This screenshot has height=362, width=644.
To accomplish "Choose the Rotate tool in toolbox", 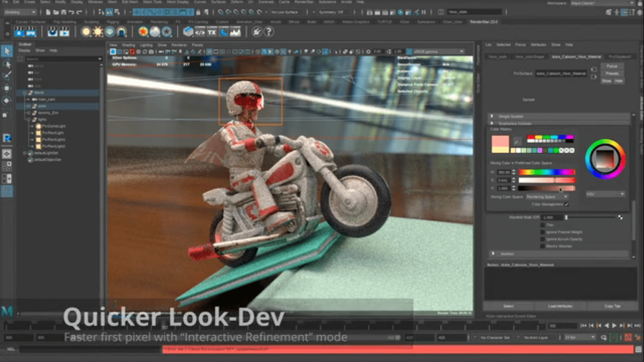I will pyautogui.click(x=7, y=100).
